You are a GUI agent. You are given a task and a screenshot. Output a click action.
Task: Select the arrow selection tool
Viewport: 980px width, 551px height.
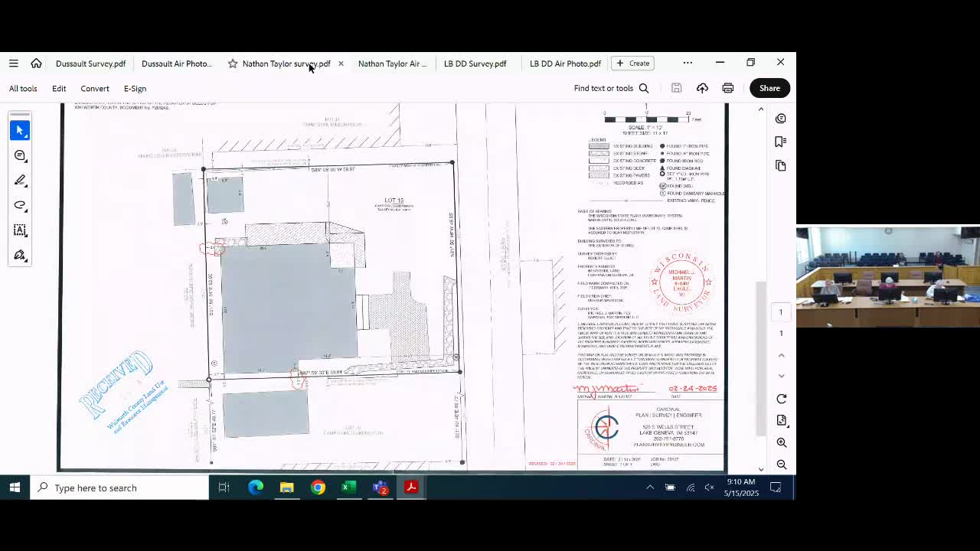[20, 130]
